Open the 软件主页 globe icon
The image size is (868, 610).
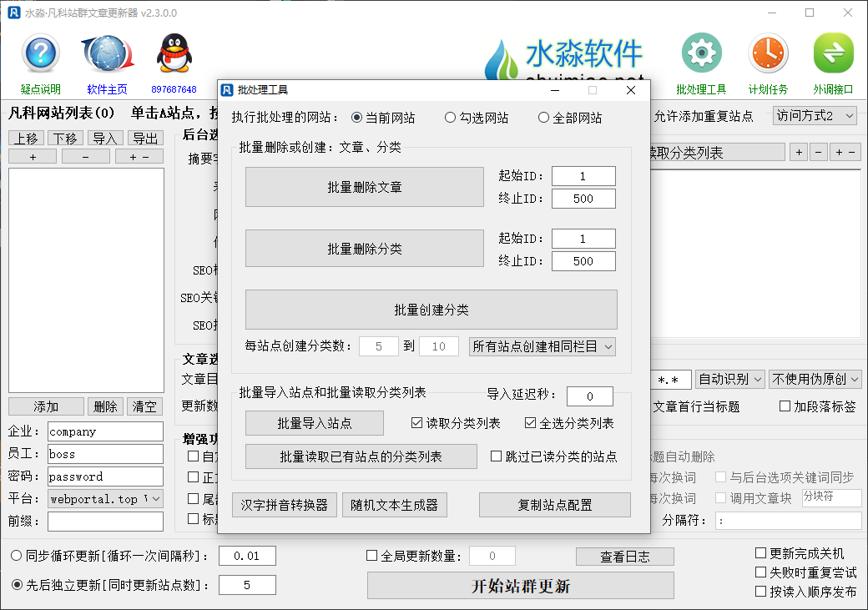click(108, 53)
